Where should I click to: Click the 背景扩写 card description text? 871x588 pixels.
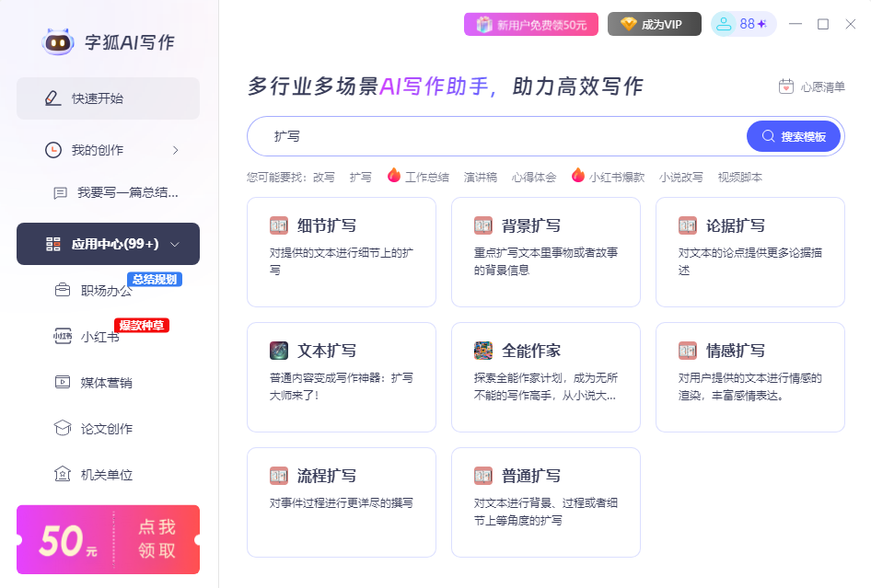[x=545, y=261]
